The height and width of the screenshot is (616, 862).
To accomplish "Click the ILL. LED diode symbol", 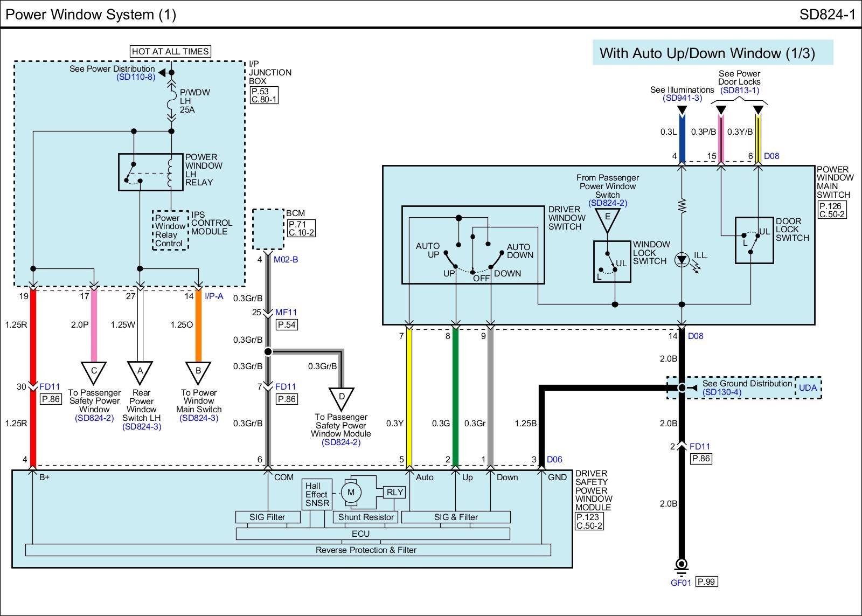I will 682,260.
